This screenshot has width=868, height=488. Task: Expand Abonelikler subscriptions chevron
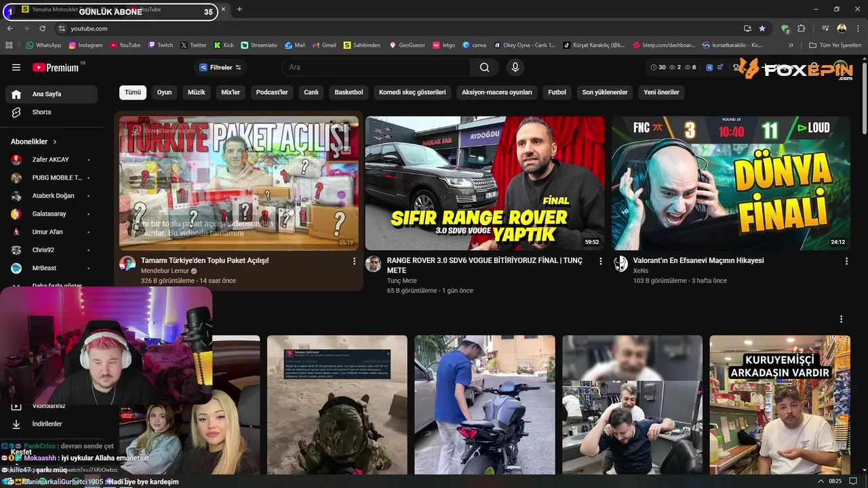point(54,142)
